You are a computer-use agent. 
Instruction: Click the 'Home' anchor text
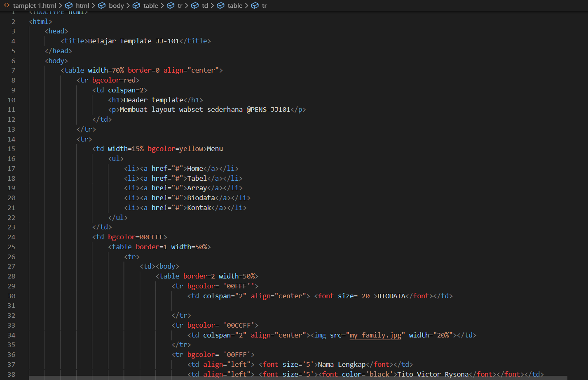(x=195, y=168)
